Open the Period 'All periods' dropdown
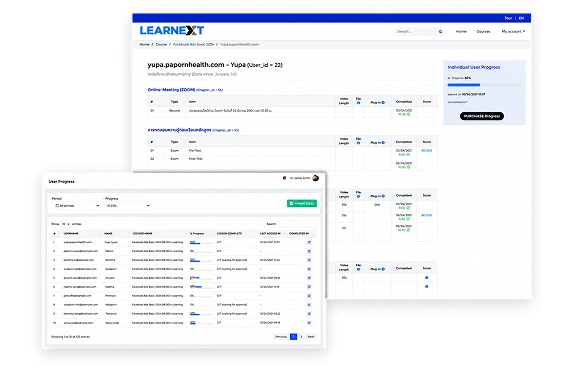 tap(77, 206)
